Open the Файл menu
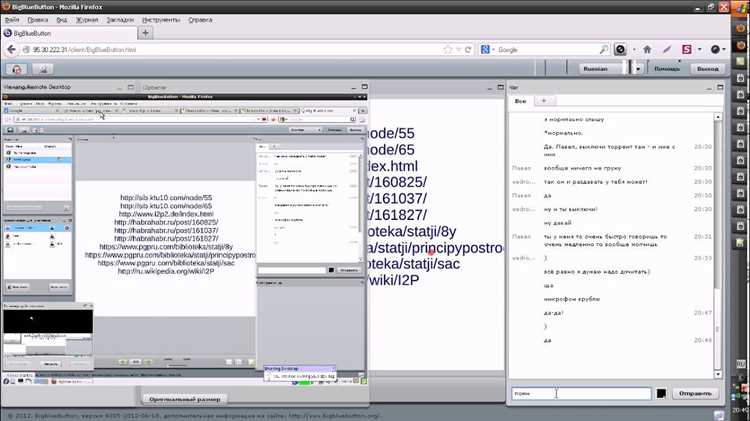Screen dimensions: 750x421 [12, 20]
